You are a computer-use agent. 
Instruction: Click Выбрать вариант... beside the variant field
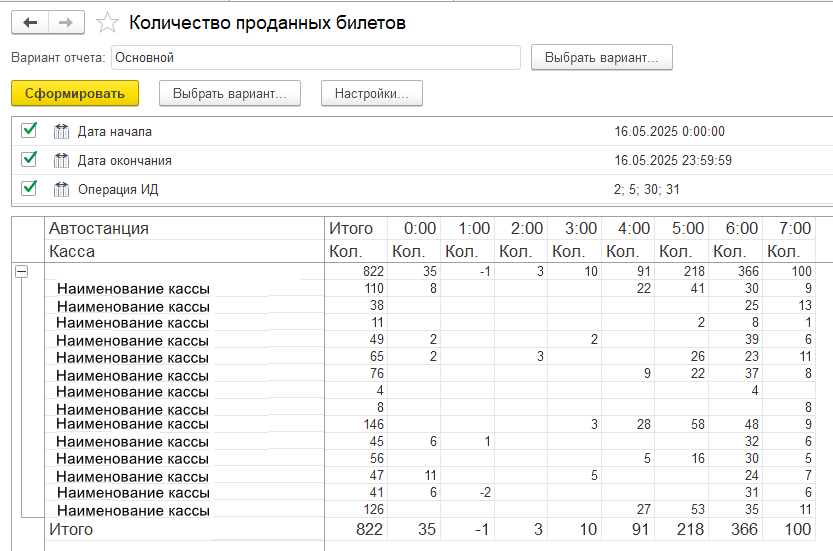601,57
